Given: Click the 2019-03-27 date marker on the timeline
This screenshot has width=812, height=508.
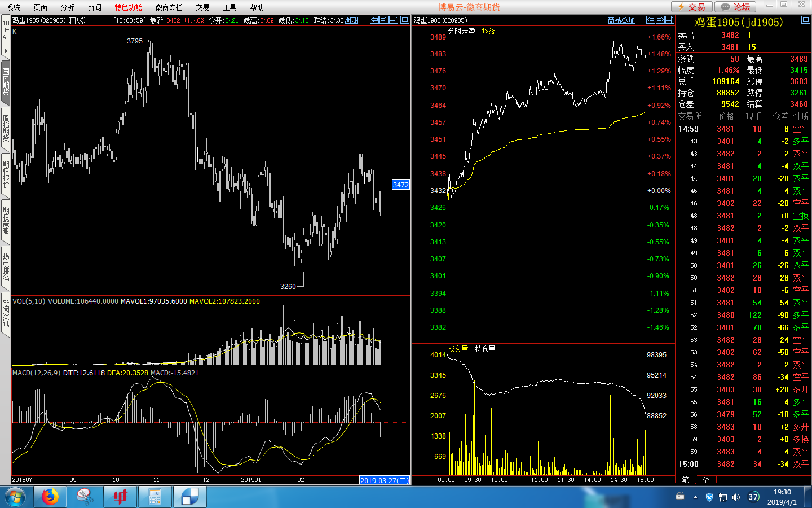Looking at the screenshot, I should pyautogui.click(x=384, y=480).
